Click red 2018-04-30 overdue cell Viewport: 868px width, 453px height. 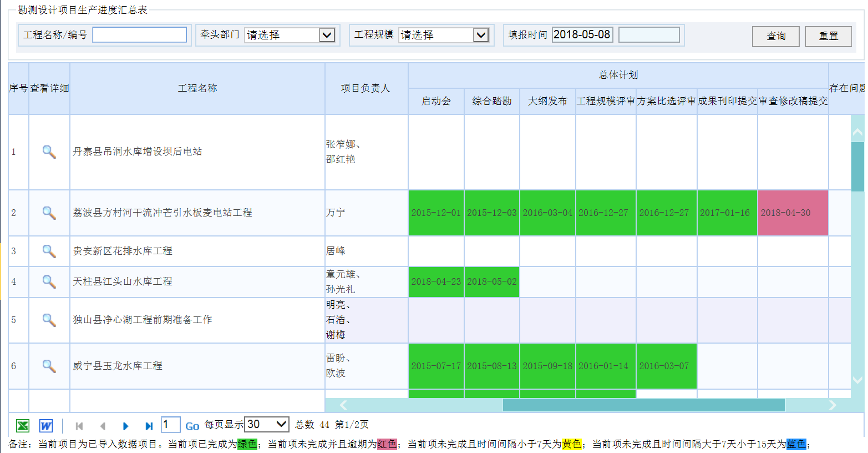coord(793,213)
